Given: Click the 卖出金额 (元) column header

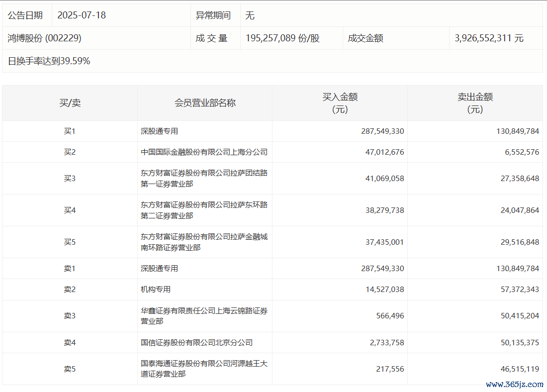Looking at the screenshot, I should [x=475, y=103].
